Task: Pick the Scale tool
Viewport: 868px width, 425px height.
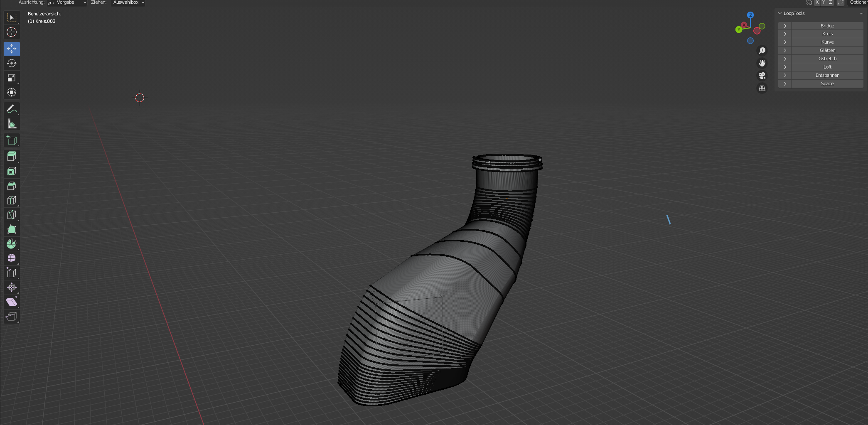Action: click(x=12, y=78)
